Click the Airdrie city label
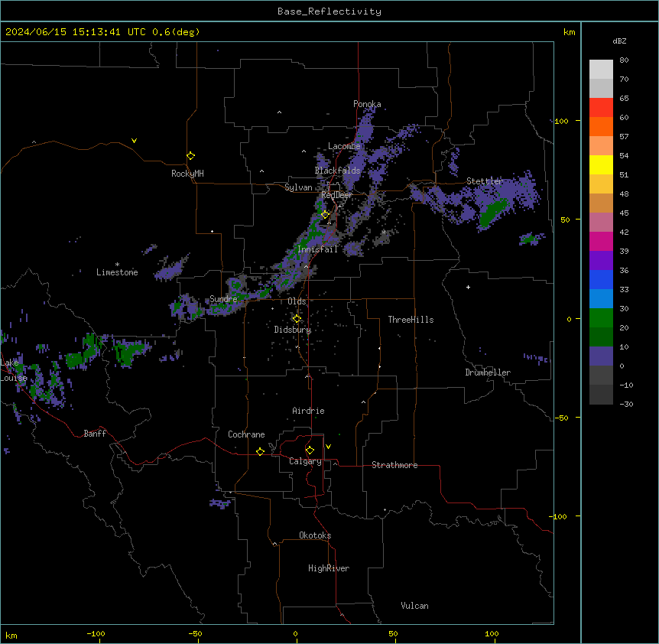Screen dimensions: 659x644 point(308,411)
